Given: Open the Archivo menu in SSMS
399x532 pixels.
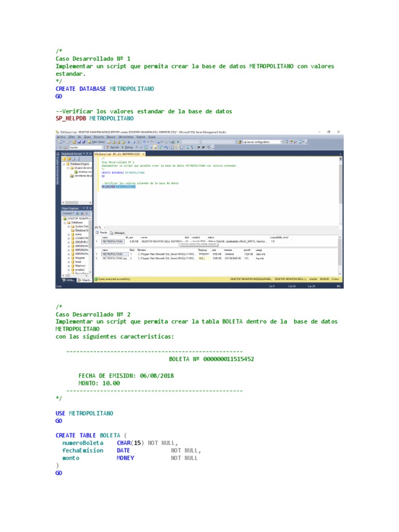Looking at the screenshot, I should (61, 137).
